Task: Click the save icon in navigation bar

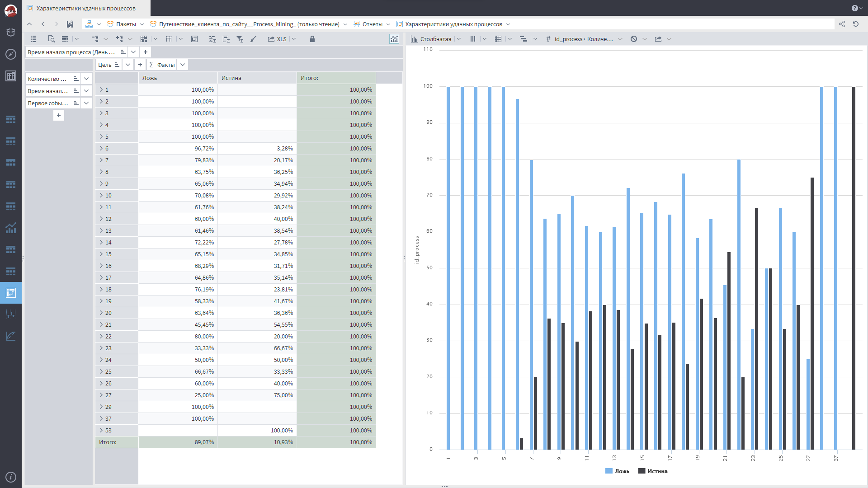Action: [70, 24]
